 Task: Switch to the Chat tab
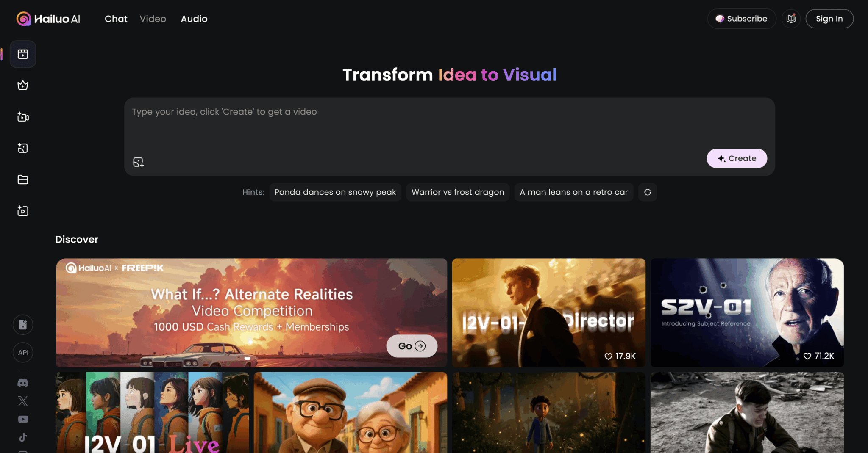[x=116, y=19]
